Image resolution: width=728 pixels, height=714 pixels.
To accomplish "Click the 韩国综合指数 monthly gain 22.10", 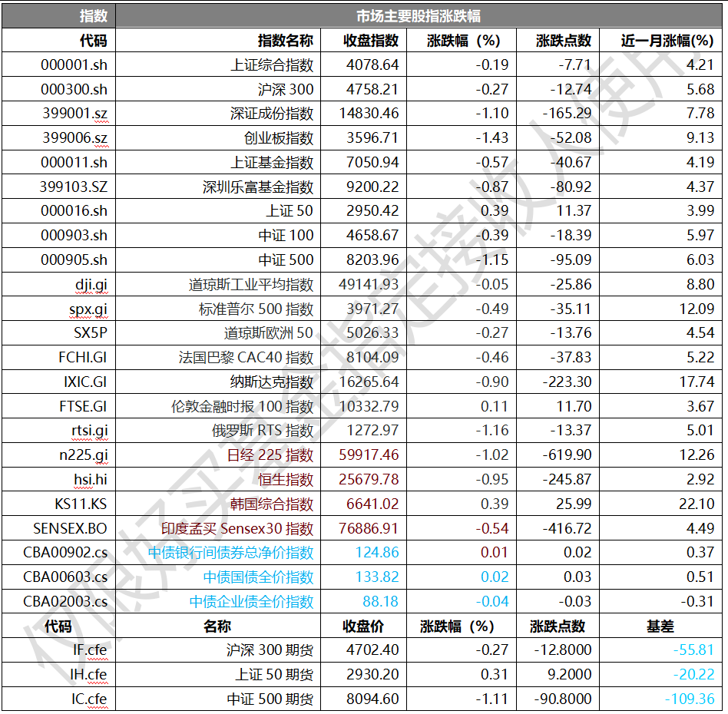I will click(697, 504).
